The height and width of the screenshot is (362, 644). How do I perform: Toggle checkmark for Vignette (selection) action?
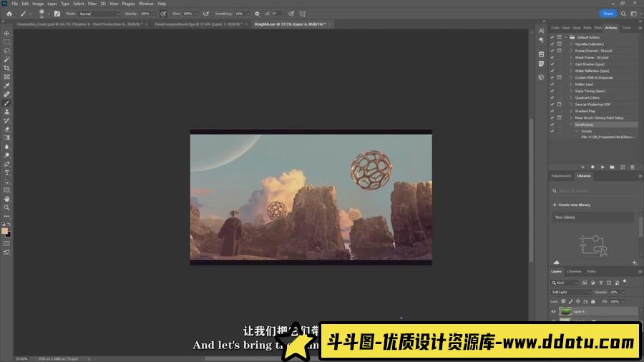552,44
